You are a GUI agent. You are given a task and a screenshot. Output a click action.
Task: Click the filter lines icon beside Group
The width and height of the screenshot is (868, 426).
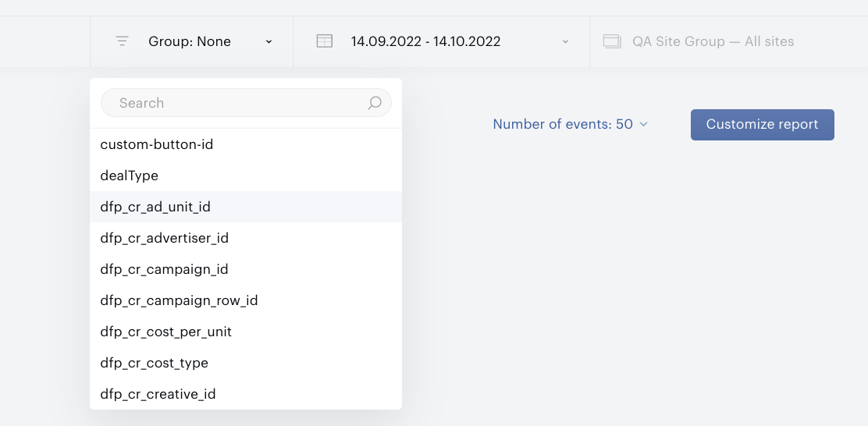tap(122, 41)
